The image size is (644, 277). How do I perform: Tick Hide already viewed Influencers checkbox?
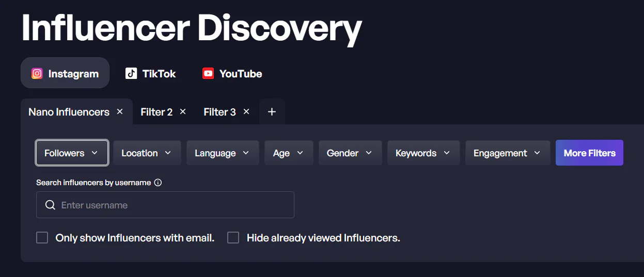[x=233, y=237]
